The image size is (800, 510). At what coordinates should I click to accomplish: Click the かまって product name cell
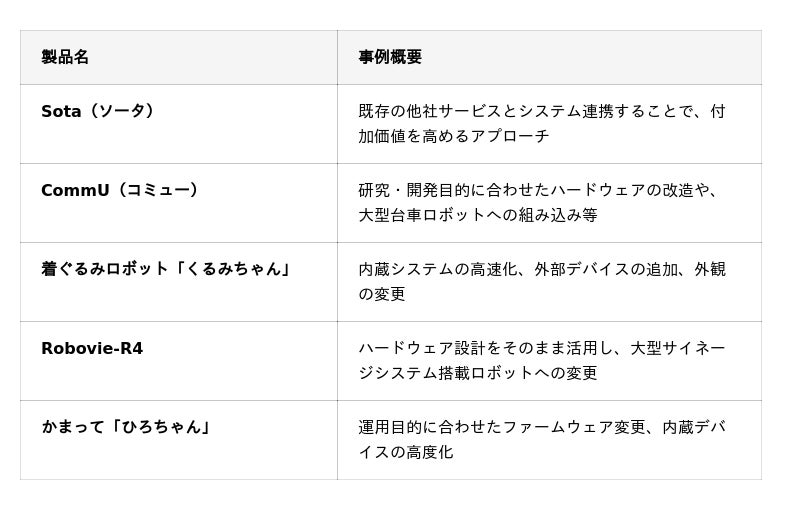click(77, 427)
